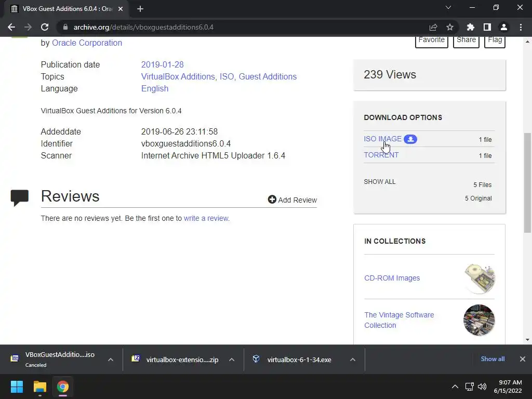Click the forward navigation arrow

(x=28, y=27)
